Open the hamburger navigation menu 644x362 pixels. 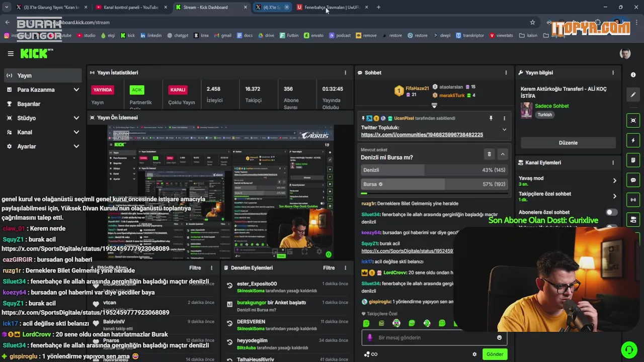pyautogui.click(x=11, y=53)
